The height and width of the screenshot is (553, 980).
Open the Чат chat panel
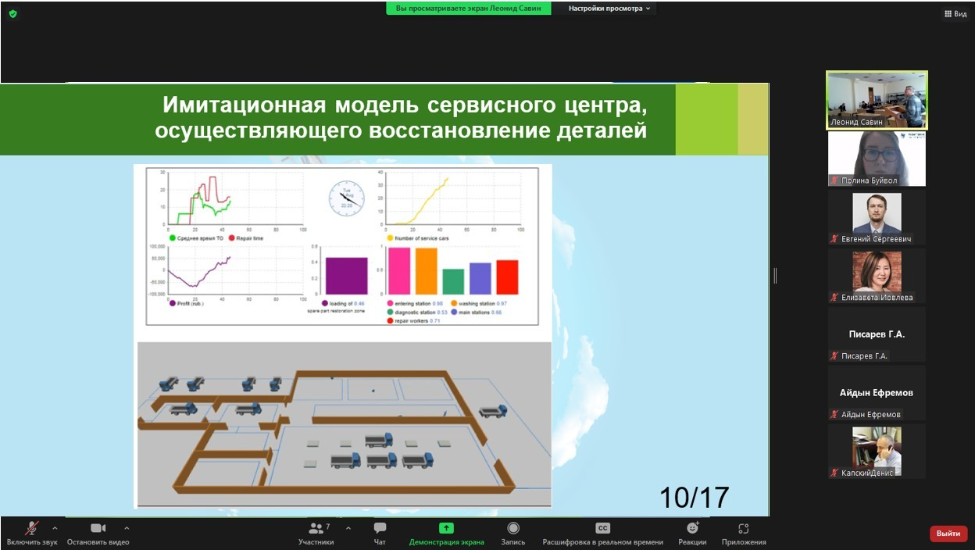[x=380, y=529]
